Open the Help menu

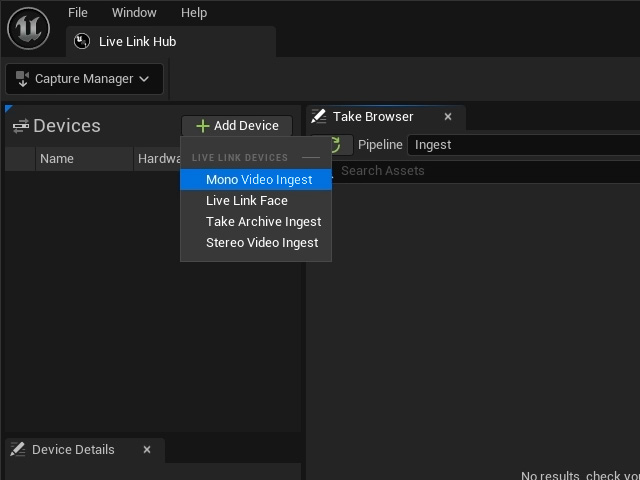(194, 13)
